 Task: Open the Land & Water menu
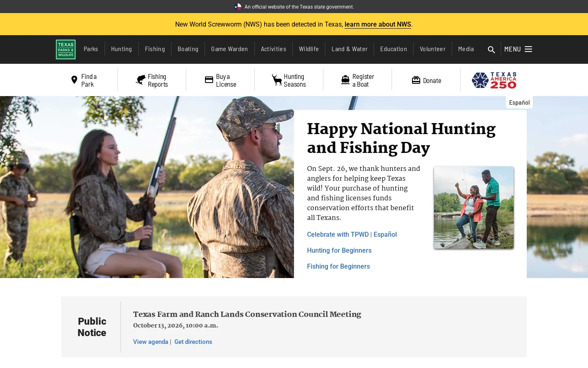(350, 49)
